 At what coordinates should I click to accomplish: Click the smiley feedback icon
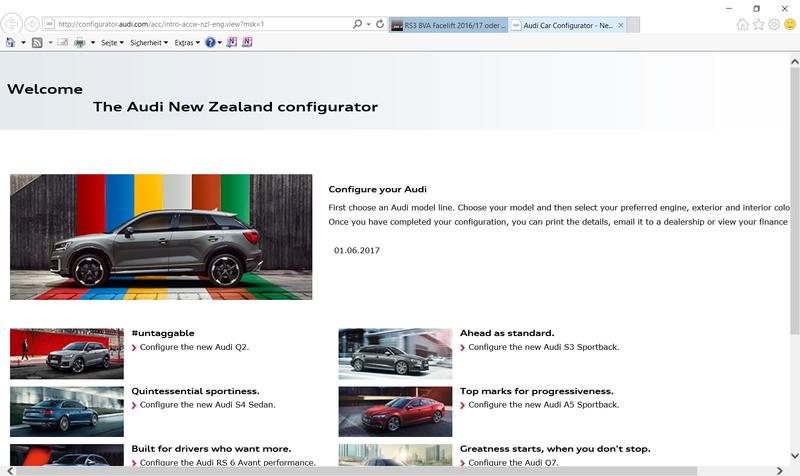[789, 24]
